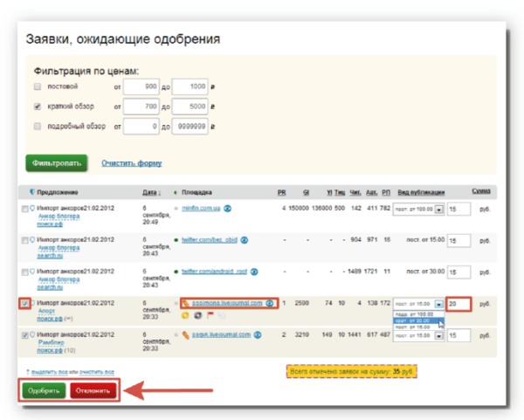Enable the постовой price filter checkbox
This screenshot has height=420, width=524.
tap(38, 86)
